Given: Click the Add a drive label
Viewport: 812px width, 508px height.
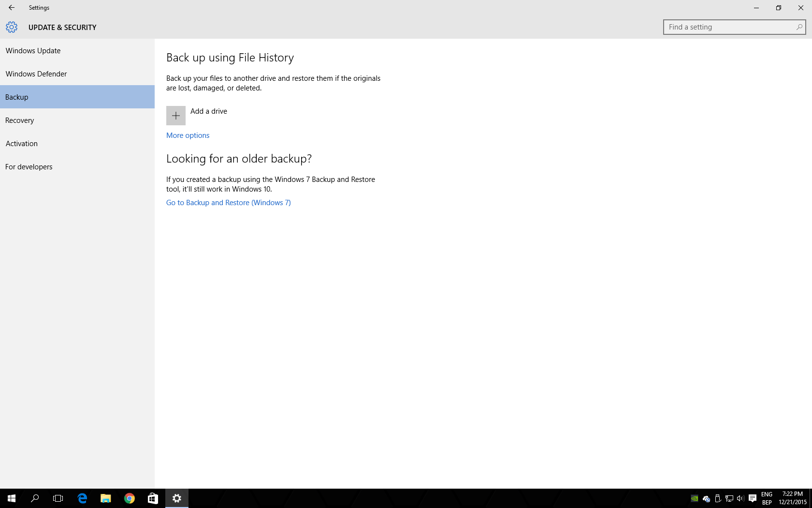Looking at the screenshot, I should click(x=209, y=111).
